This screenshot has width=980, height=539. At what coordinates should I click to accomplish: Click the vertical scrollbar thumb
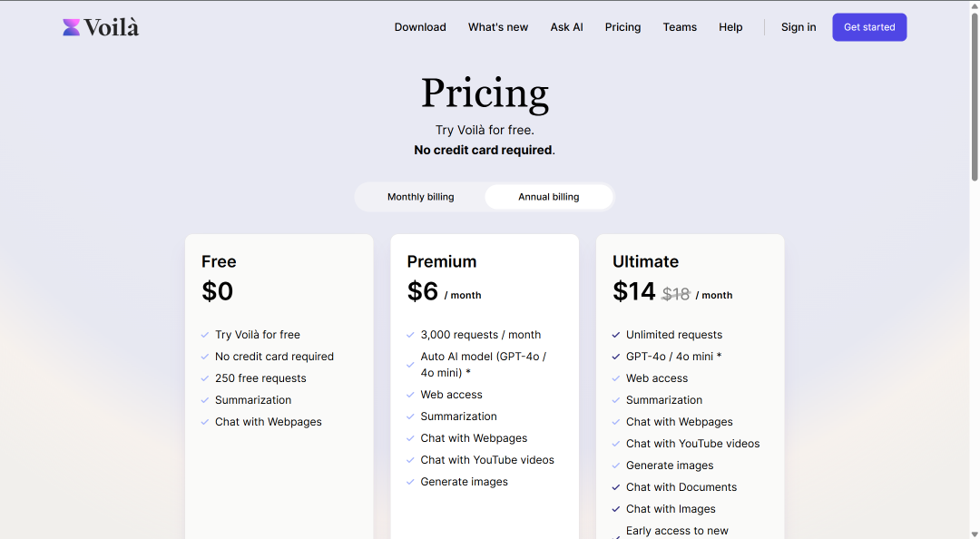point(975,97)
